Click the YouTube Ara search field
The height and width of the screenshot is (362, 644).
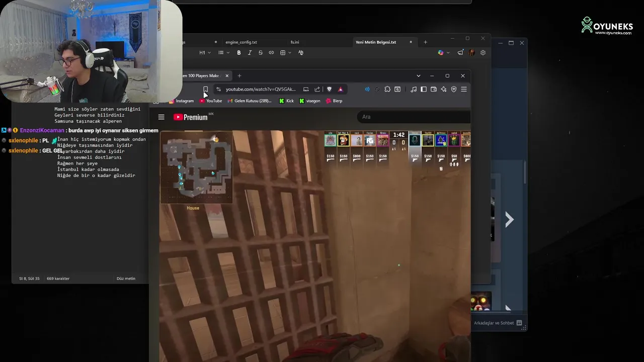pos(415,117)
